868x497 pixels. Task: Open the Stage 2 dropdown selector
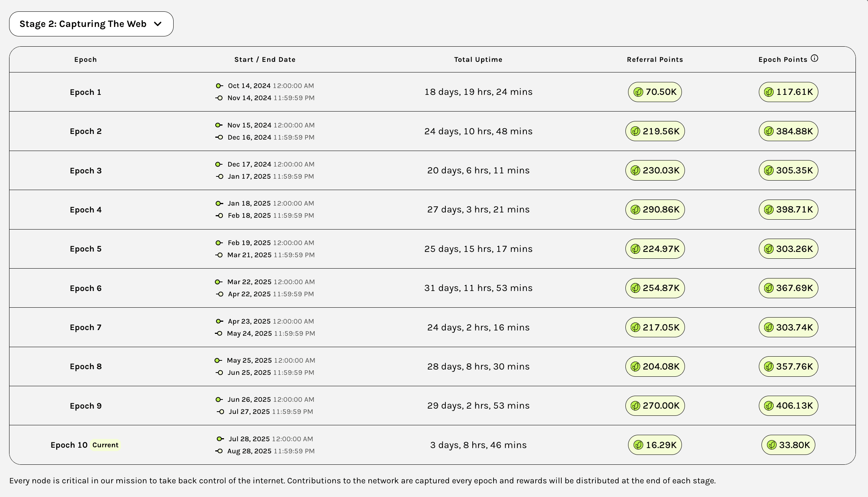(x=91, y=24)
